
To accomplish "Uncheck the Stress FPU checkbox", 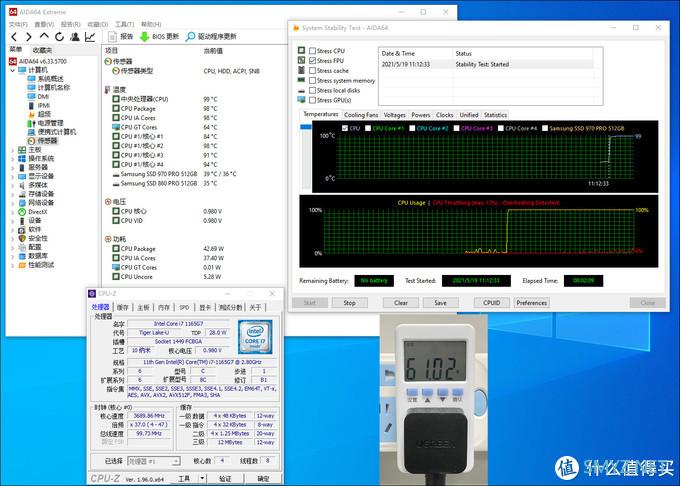I will pos(312,61).
